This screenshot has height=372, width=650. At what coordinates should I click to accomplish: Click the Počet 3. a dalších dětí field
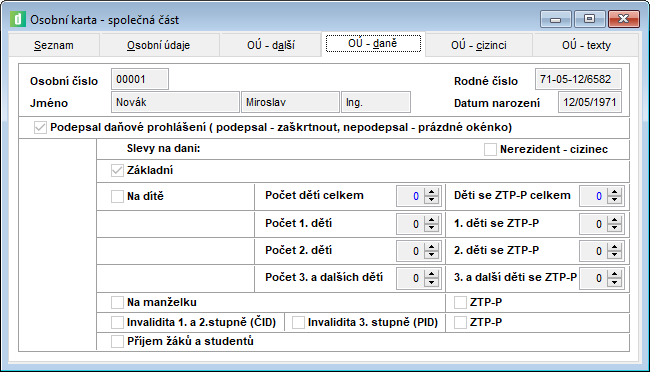[410, 278]
